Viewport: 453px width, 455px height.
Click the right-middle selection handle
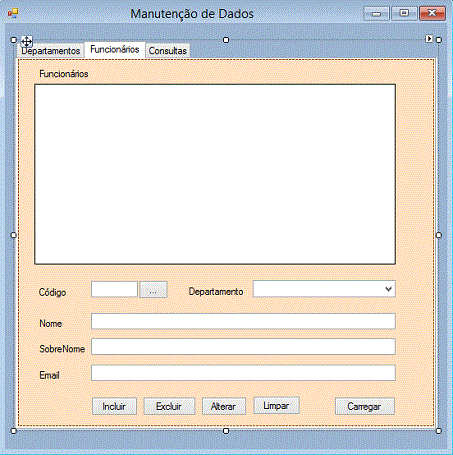(439, 235)
